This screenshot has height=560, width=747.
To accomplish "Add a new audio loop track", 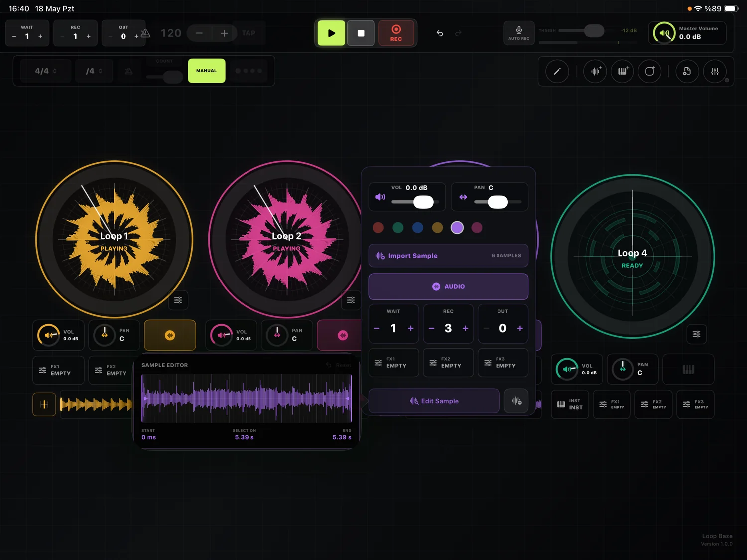I will 595,71.
